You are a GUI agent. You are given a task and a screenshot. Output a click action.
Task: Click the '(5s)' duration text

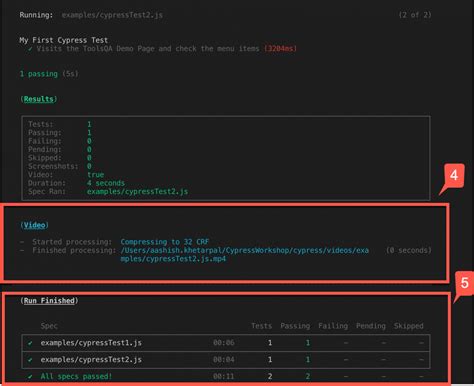[x=70, y=74]
